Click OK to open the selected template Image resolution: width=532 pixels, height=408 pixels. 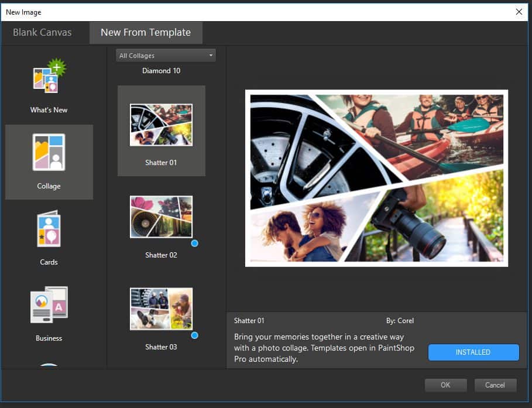click(x=445, y=385)
